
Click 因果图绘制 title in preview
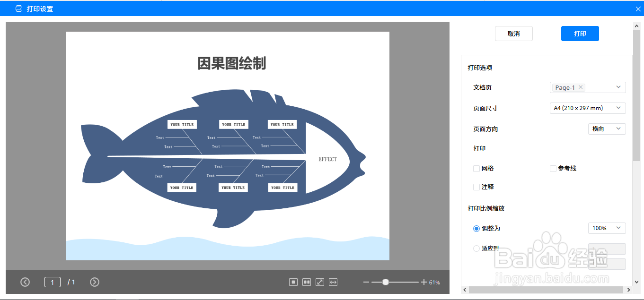(232, 63)
